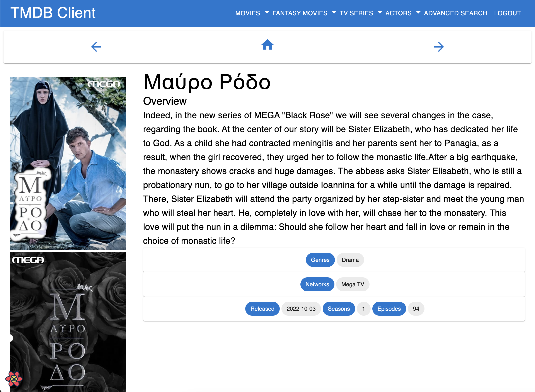Expand the Movies dropdown arrow
Image resolution: width=535 pixels, height=392 pixels.
point(267,13)
